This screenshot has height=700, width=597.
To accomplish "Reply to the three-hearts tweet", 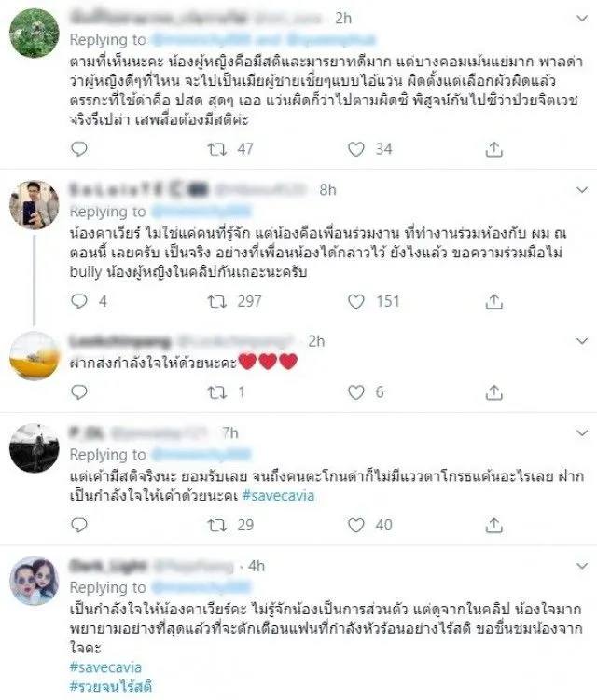I will [79, 392].
